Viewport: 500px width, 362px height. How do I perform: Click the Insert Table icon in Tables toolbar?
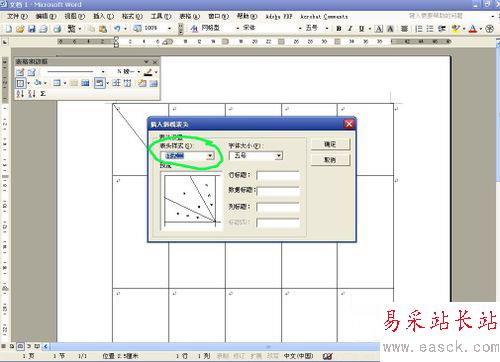pyautogui.click(x=57, y=83)
